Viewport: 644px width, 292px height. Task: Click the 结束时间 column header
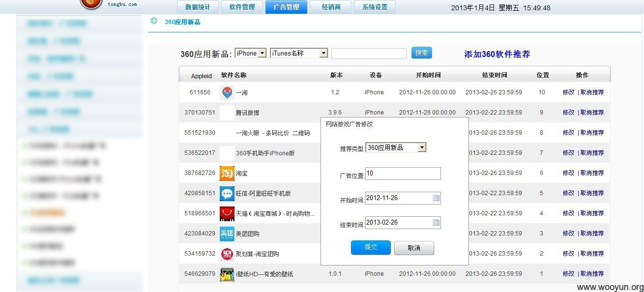click(x=494, y=75)
